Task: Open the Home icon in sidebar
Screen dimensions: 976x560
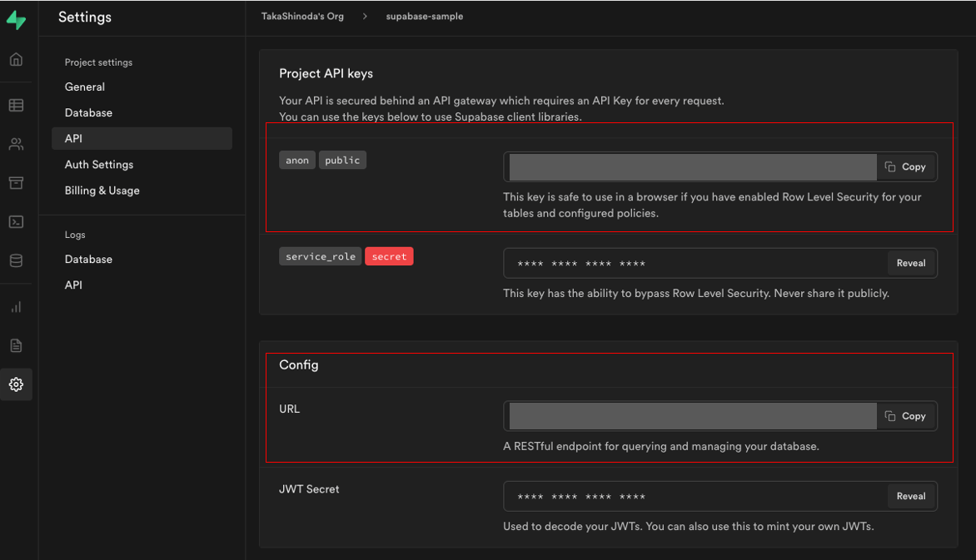Action: click(x=16, y=59)
